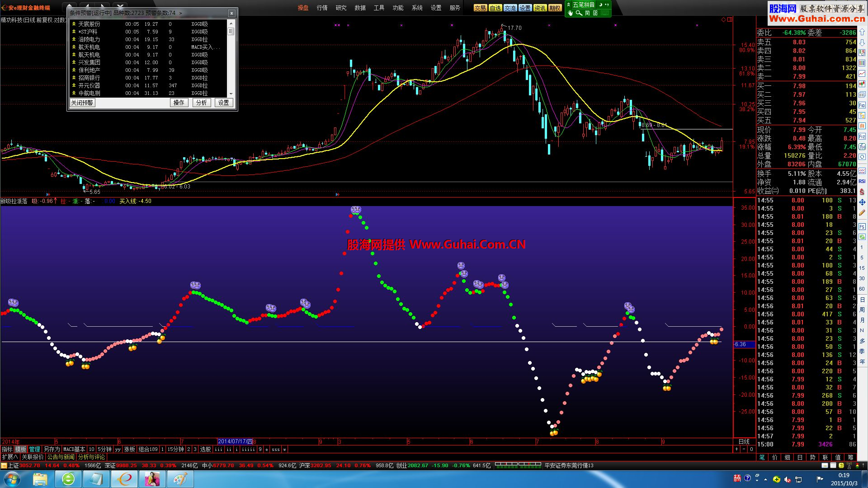
Task: Expand the 扩展∧ panel toggle
Action: pos(9,457)
